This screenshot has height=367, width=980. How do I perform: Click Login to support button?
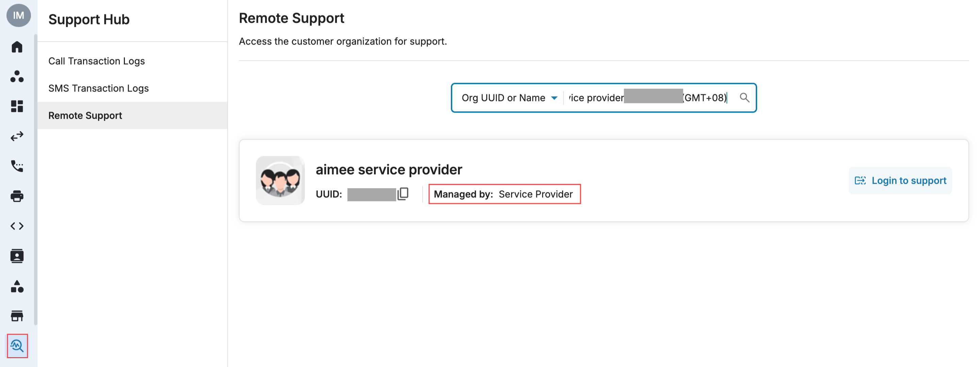pos(900,180)
